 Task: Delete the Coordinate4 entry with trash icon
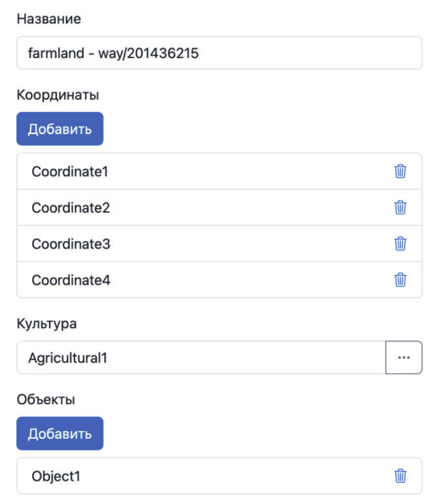tap(400, 280)
